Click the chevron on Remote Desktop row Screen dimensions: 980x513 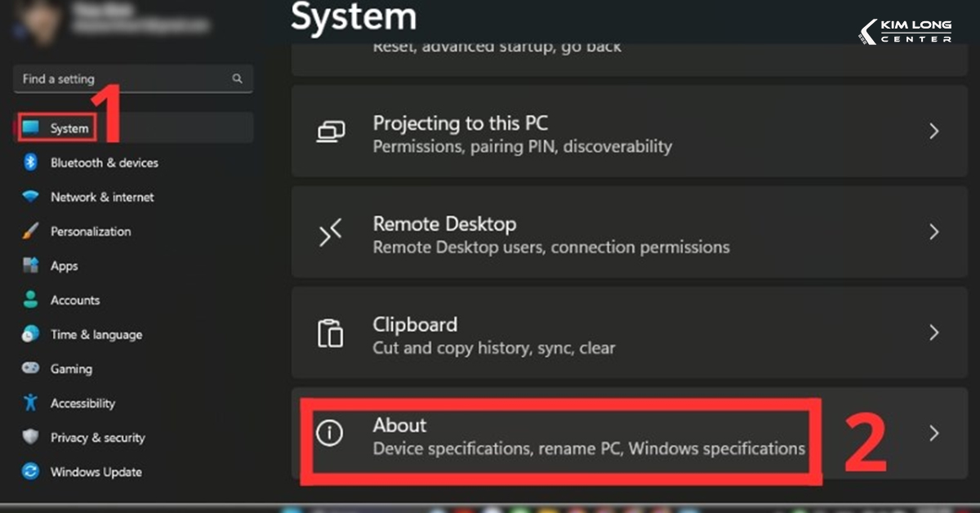click(936, 232)
